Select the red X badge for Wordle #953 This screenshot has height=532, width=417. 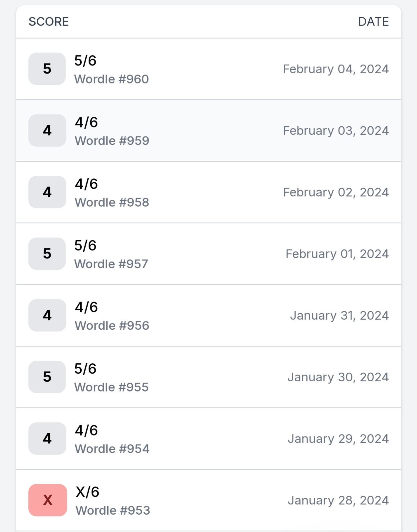48,500
